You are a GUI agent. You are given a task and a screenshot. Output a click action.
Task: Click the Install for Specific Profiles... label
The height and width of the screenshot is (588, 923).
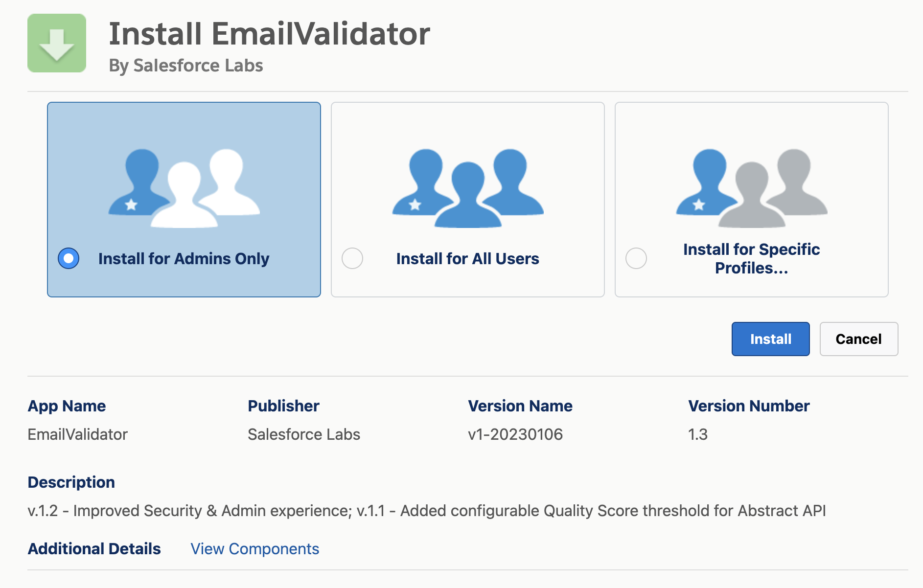coord(751,259)
